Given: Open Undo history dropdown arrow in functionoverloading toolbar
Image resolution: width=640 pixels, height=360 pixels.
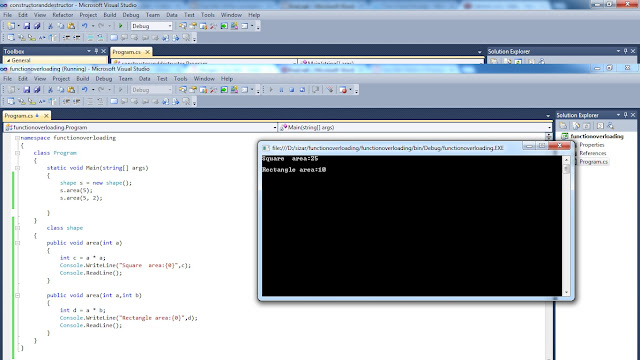Looking at the screenshot, I should 93,90.
